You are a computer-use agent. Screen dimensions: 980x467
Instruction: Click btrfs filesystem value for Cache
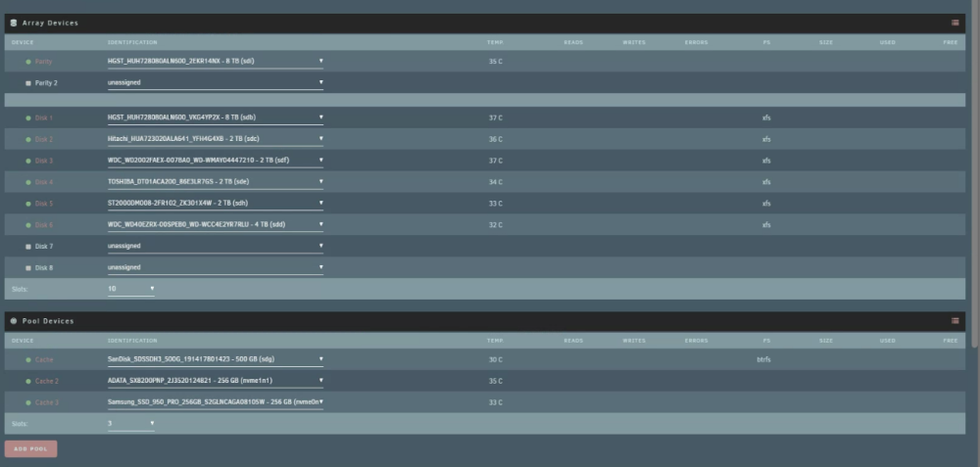(x=763, y=359)
